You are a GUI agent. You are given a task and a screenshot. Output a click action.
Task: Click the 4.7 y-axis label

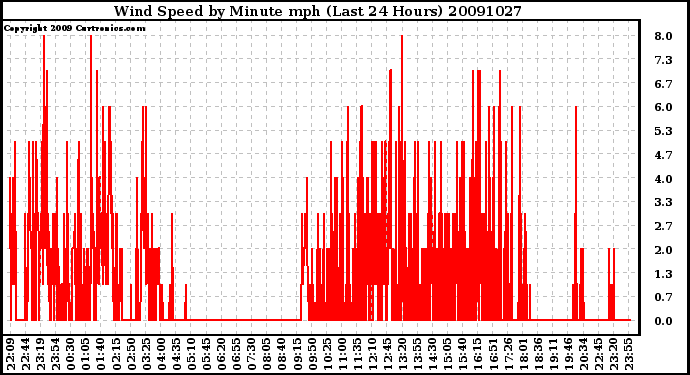click(x=663, y=155)
